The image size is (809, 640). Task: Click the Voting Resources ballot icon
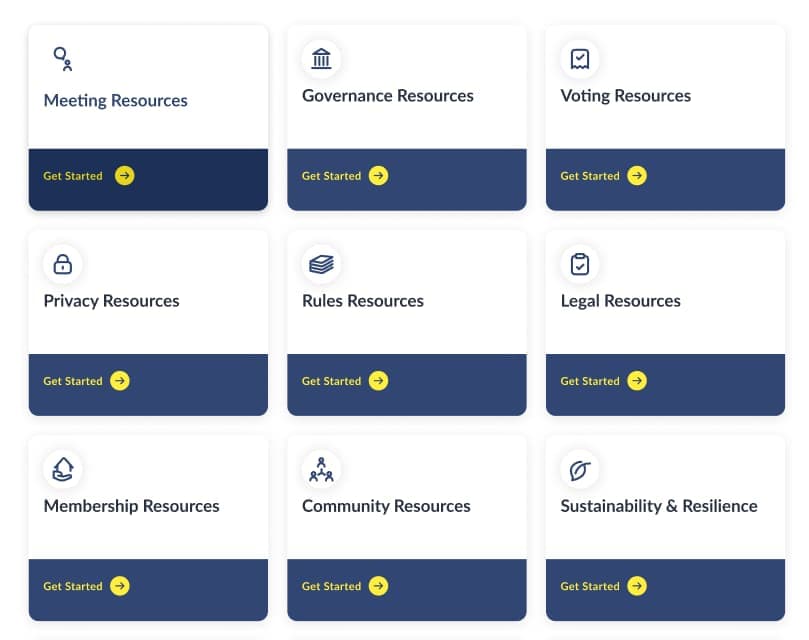[579, 59]
